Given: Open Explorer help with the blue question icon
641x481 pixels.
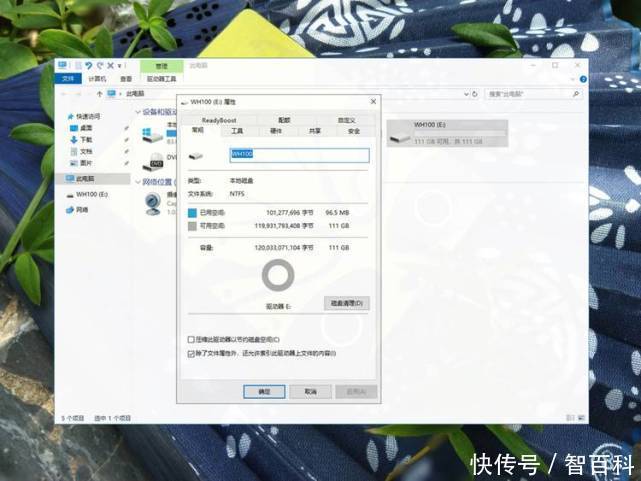Looking at the screenshot, I should [x=583, y=79].
